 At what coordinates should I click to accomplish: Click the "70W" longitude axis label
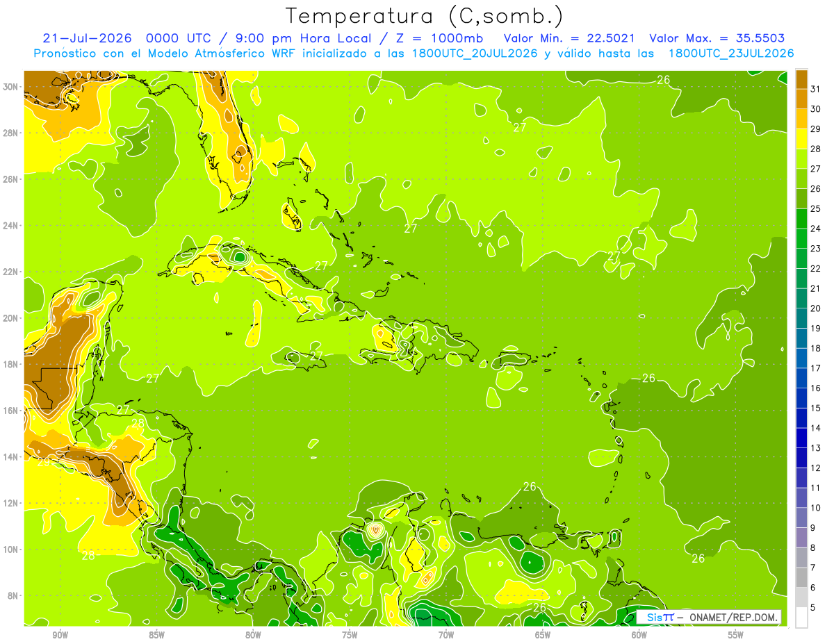point(446,636)
